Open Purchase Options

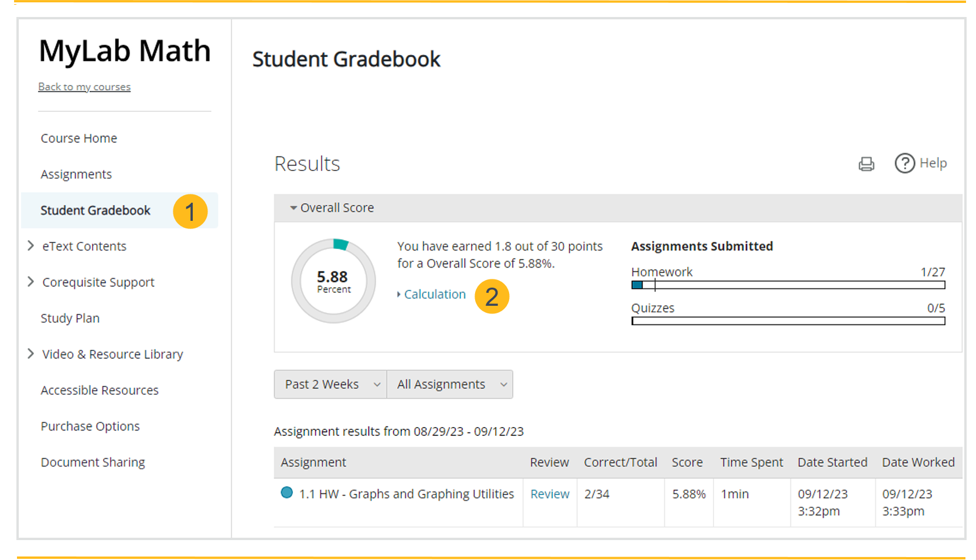tap(90, 426)
